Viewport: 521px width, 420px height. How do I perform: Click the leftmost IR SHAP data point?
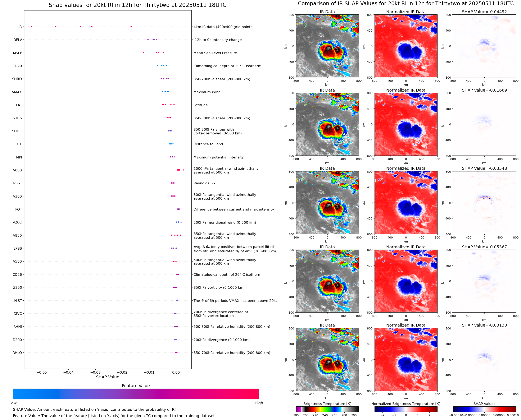[x=32, y=27]
